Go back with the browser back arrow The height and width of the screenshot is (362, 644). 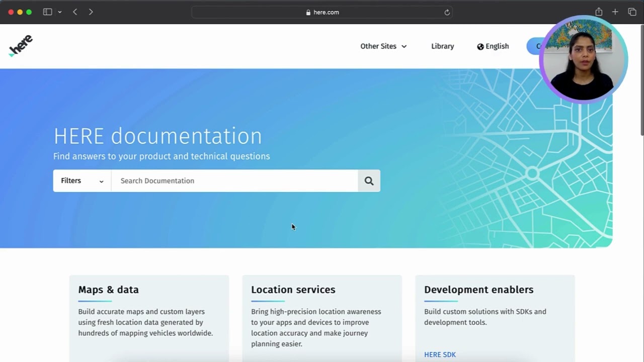tap(75, 12)
